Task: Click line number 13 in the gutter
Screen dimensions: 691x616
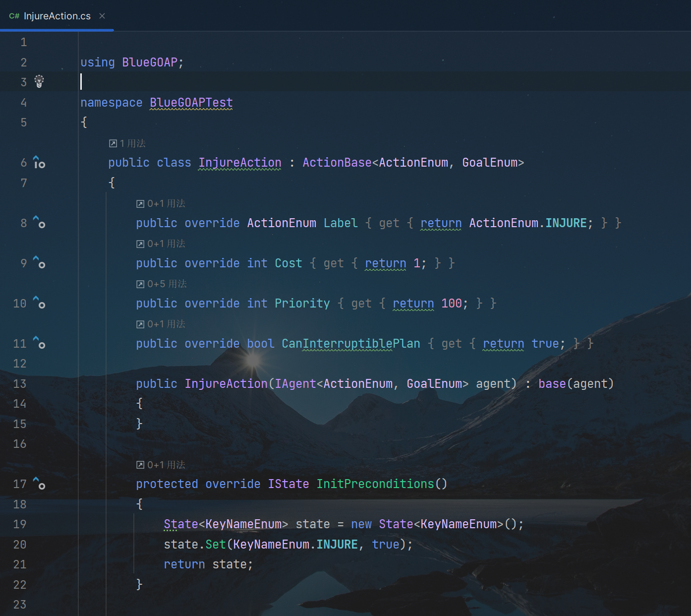Action: 20,383
